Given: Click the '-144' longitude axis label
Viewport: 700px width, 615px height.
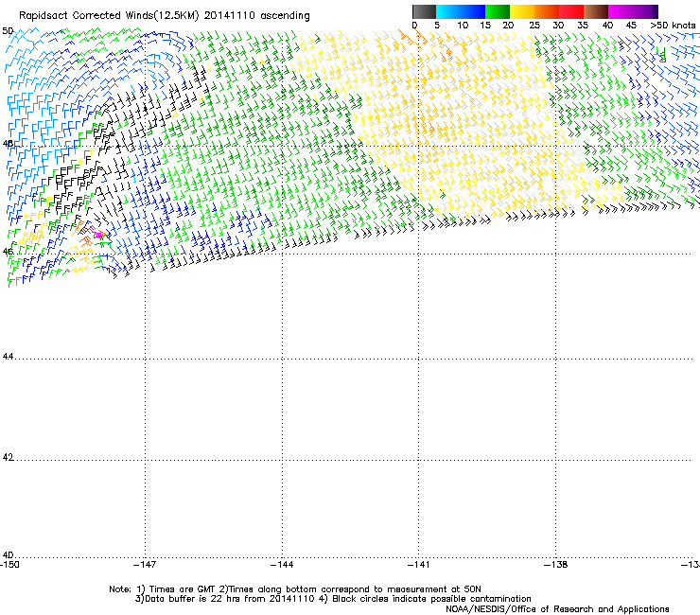Looking at the screenshot, I should click(282, 565).
